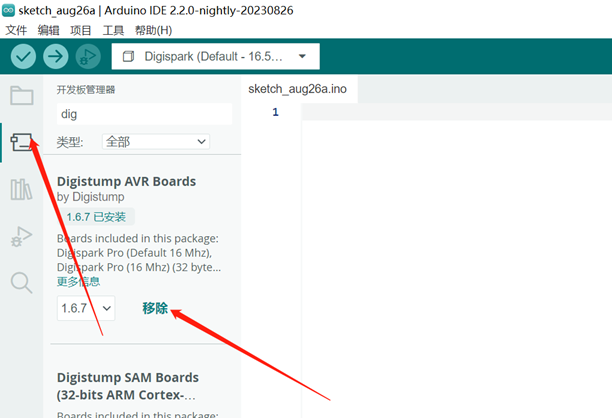The image size is (612, 418).
Task: Expand the 类型 全部 filter dropdown
Action: click(156, 141)
